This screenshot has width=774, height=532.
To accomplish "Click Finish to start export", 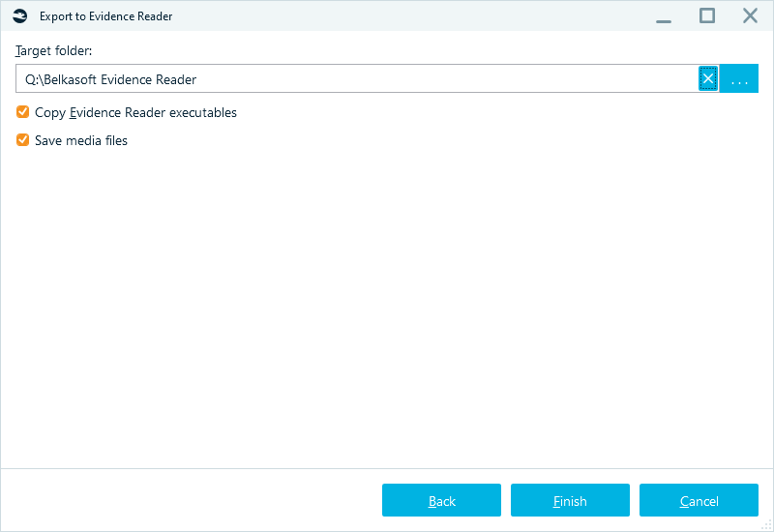I will pyautogui.click(x=570, y=500).
